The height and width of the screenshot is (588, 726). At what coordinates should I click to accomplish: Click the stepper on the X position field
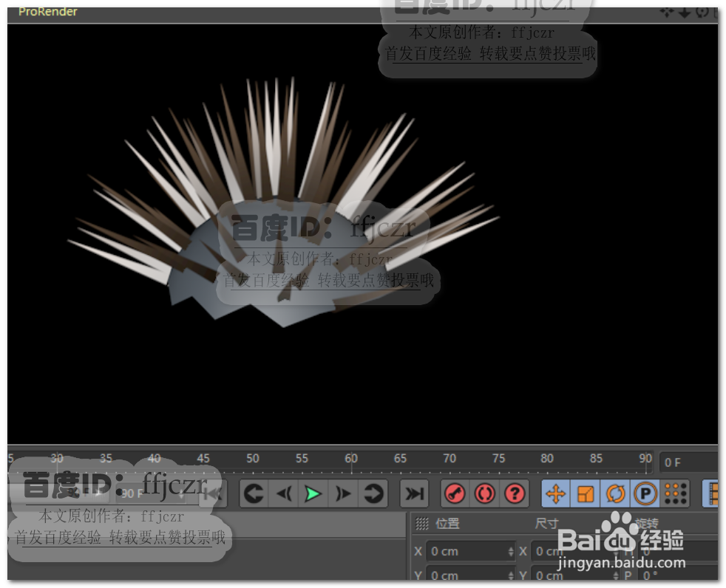point(511,550)
